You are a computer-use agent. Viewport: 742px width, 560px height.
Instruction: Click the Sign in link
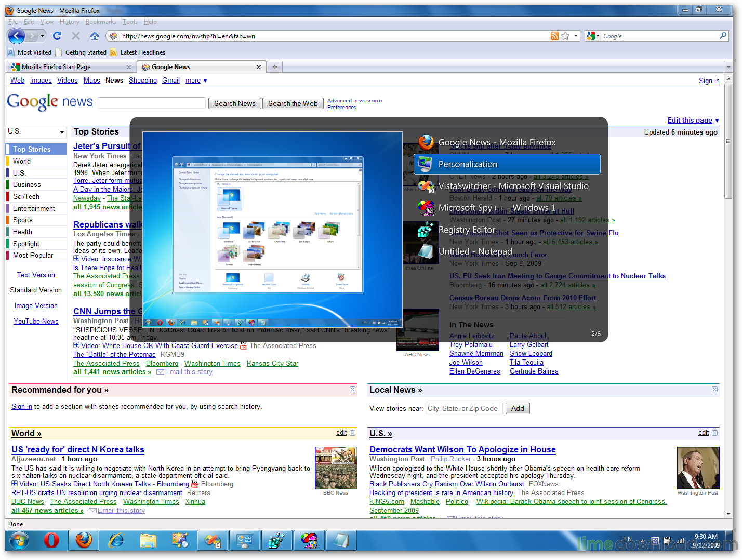point(709,81)
